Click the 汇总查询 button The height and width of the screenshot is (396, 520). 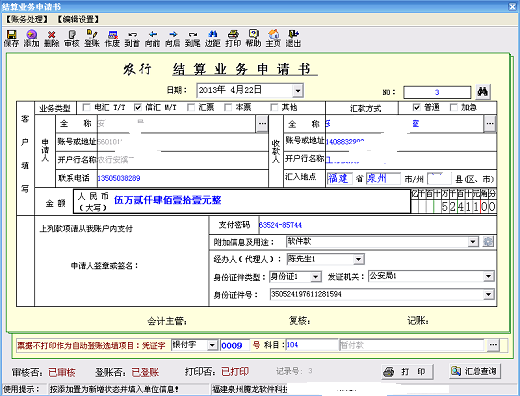coord(475,371)
